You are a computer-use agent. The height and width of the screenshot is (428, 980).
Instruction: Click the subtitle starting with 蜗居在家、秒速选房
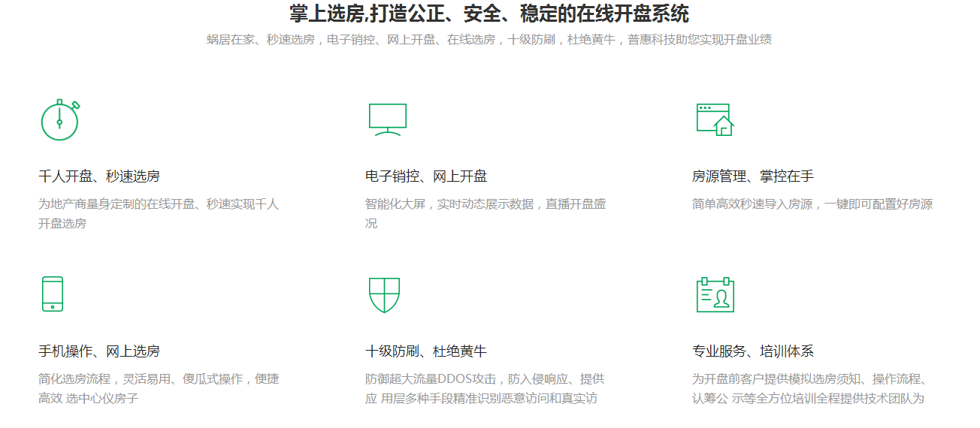click(489, 40)
